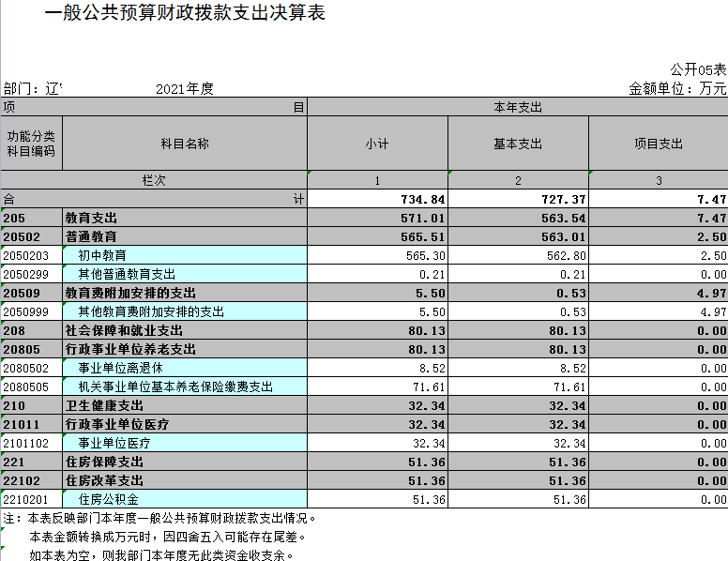Click value 571.01 in 教育支出 row
728x561 pixels.
377,218
